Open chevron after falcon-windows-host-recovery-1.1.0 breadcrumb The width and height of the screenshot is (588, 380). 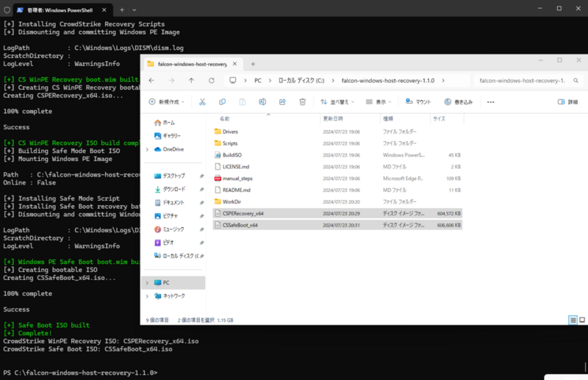[x=443, y=81]
